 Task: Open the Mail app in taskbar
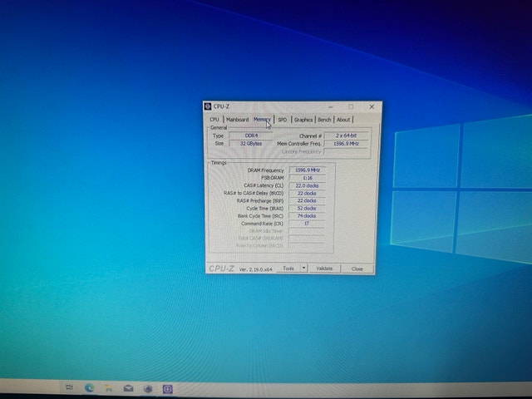pyautogui.click(x=128, y=388)
